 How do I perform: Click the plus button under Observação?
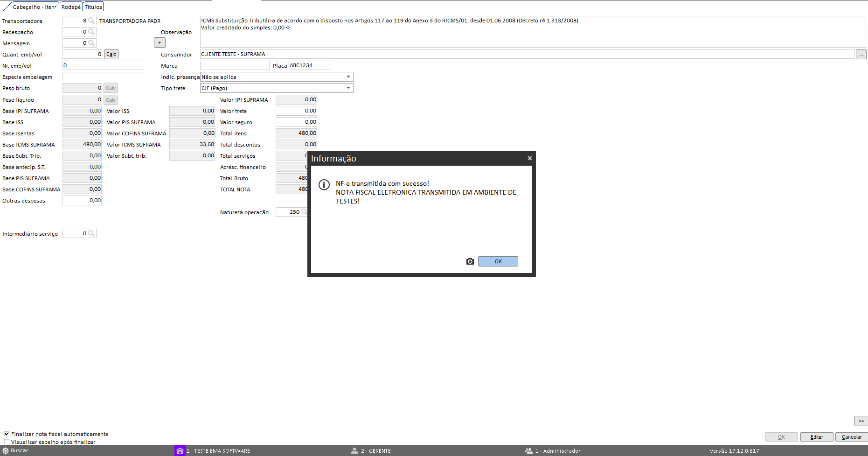pyautogui.click(x=160, y=43)
